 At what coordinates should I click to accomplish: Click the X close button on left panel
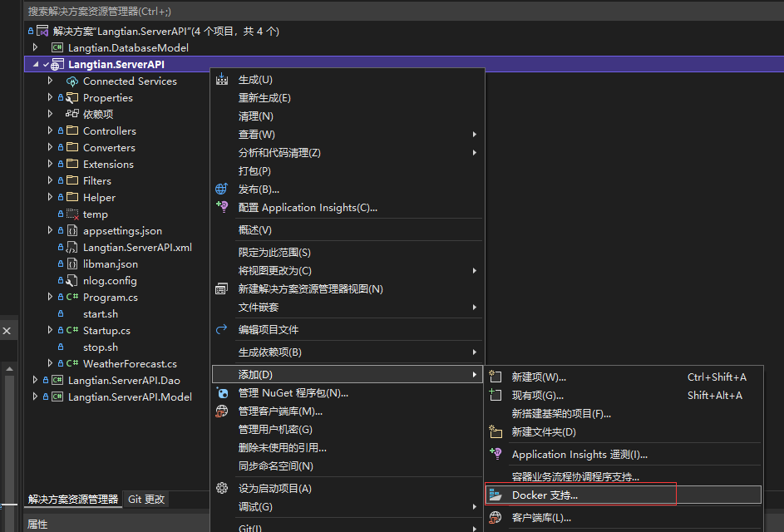(x=7, y=331)
